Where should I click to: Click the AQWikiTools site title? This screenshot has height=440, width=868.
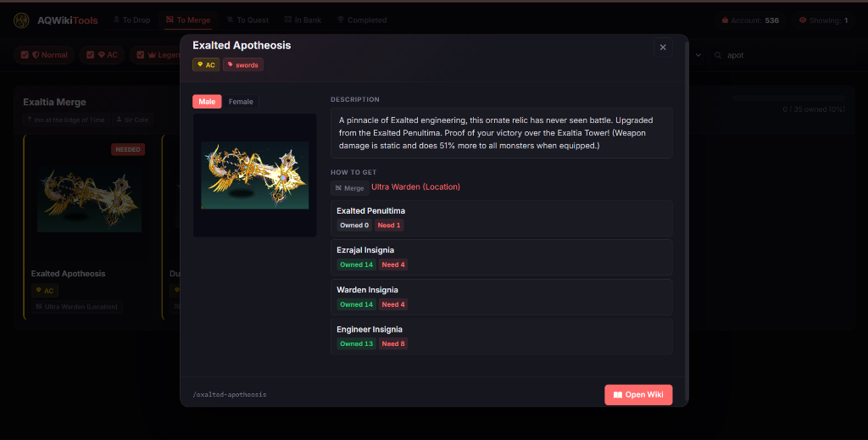tap(68, 20)
